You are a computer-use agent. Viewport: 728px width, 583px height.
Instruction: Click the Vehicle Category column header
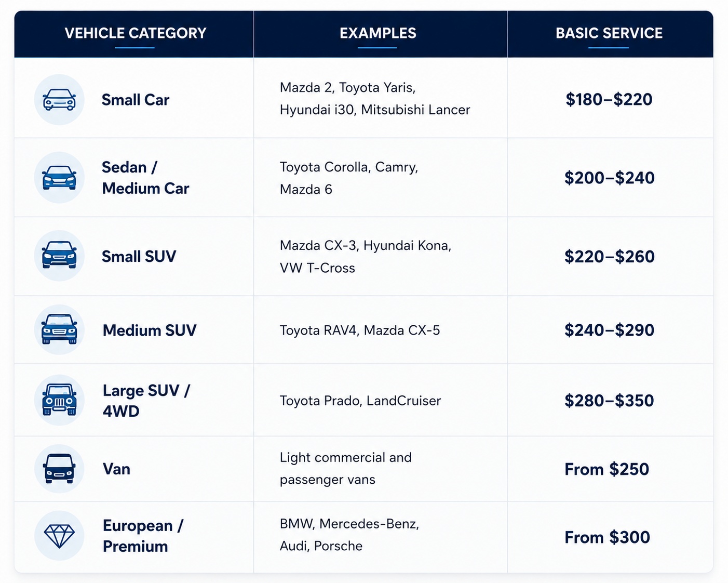click(136, 33)
